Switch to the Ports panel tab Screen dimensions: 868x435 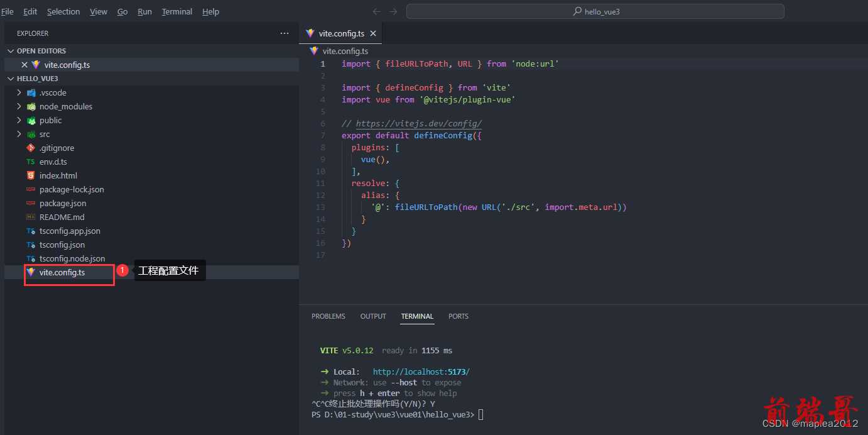click(458, 316)
